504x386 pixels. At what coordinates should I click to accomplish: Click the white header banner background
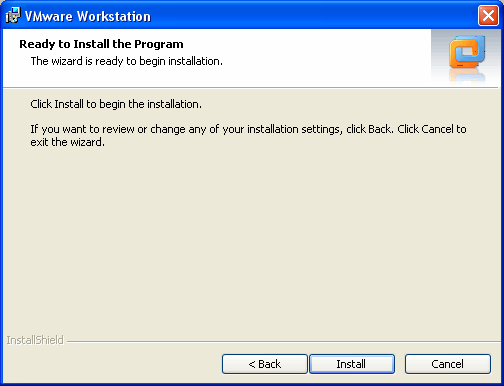(x=300, y=57)
